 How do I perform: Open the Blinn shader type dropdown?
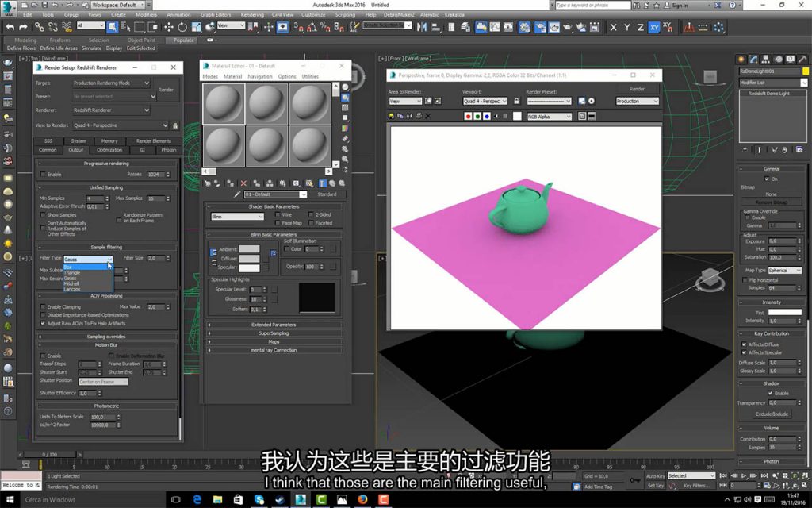(237, 216)
